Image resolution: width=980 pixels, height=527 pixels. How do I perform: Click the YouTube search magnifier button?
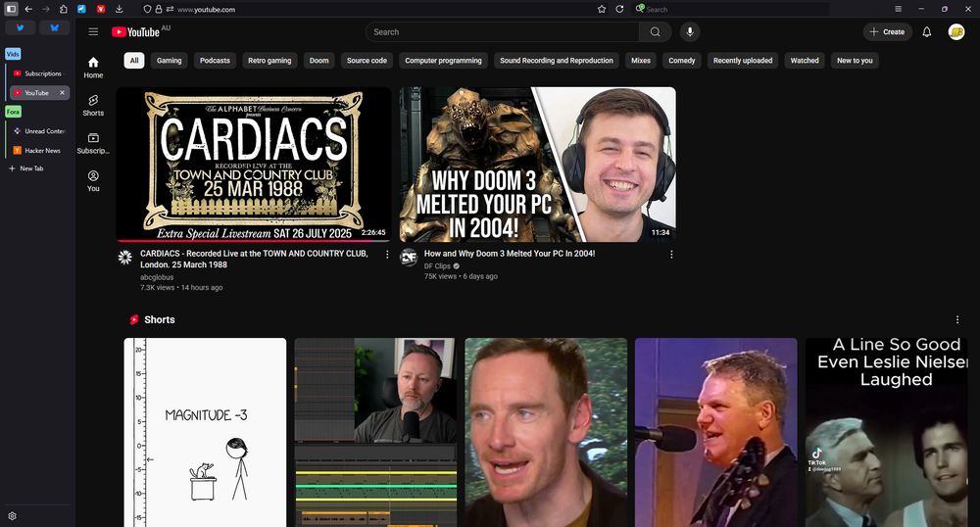[655, 32]
